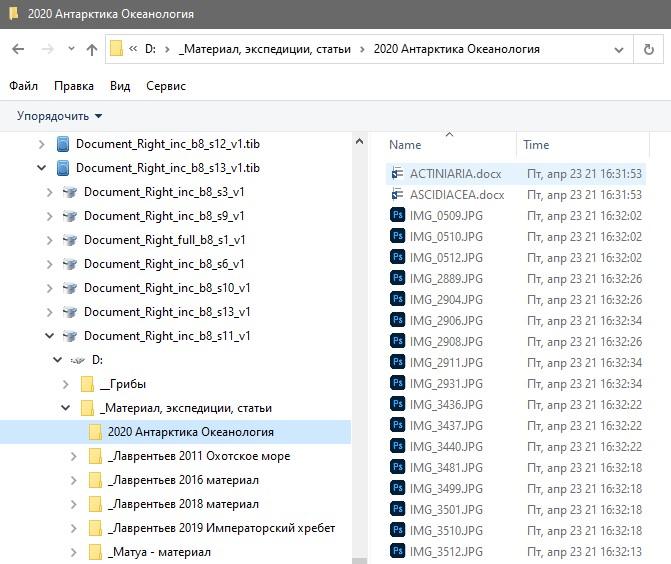Viewport: 671px width, 564px height.
Task: Select file name IMG_3512.JPG
Action: (x=446, y=552)
